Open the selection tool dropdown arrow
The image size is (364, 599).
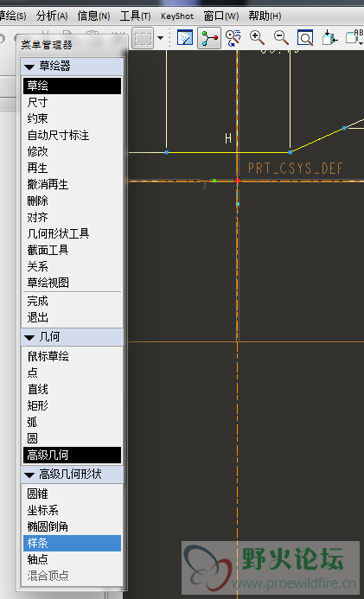coord(161,38)
